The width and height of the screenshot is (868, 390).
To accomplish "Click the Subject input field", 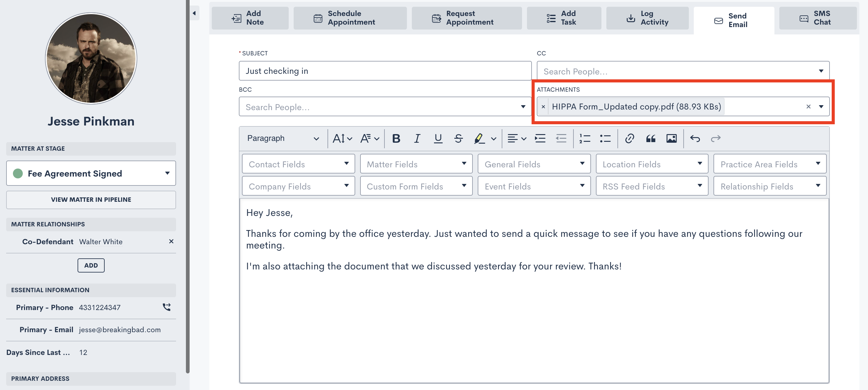I will point(385,71).
